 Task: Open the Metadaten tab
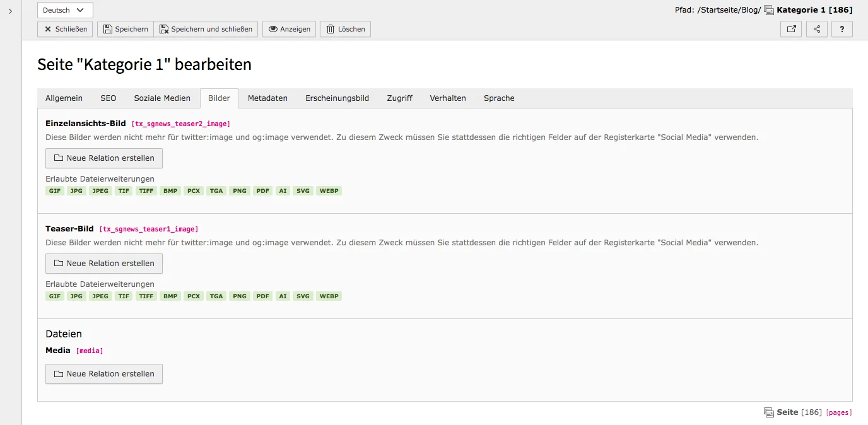[268, 98]
